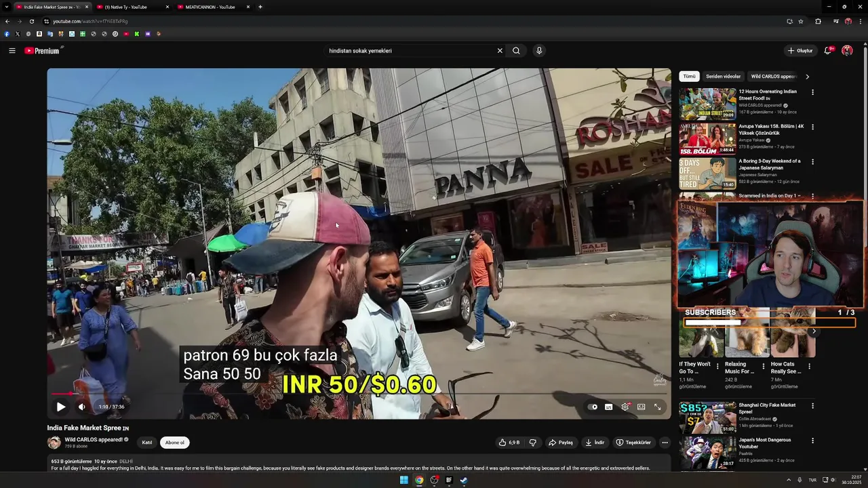Image resolution: width=868 pixels, height=488 pixels.
Task: Open options for Relaxing Music For short
Action: click(763, 366)
